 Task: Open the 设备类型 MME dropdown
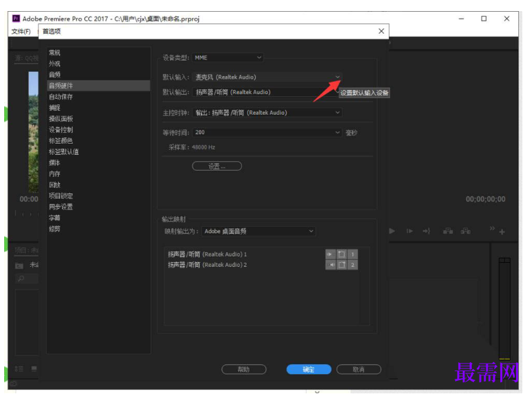click(228, 57)
